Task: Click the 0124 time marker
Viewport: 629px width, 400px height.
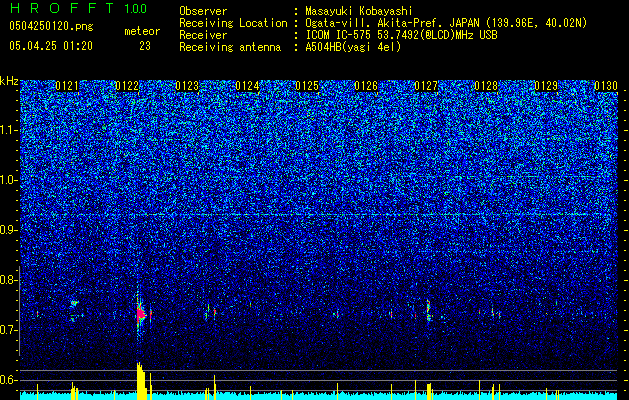Action: tap(247, 86)
